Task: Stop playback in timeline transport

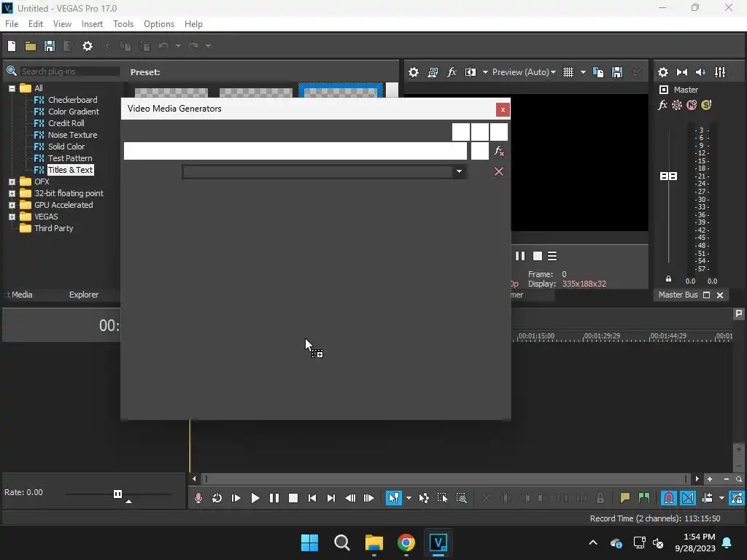Action: coord(293,498)
